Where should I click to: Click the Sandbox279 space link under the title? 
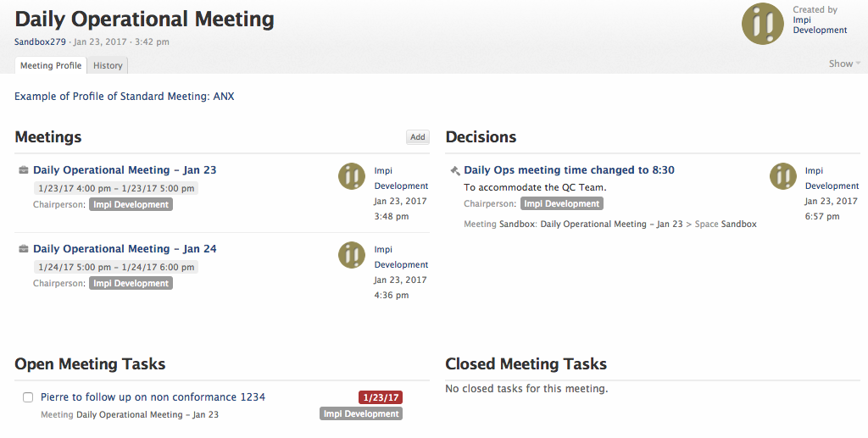tap(40, 42)
